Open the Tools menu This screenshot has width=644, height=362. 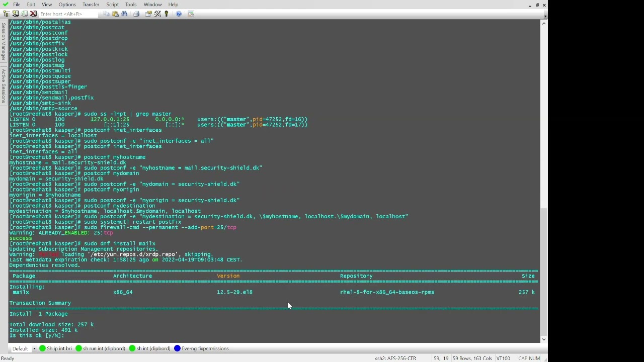point(131,5)
